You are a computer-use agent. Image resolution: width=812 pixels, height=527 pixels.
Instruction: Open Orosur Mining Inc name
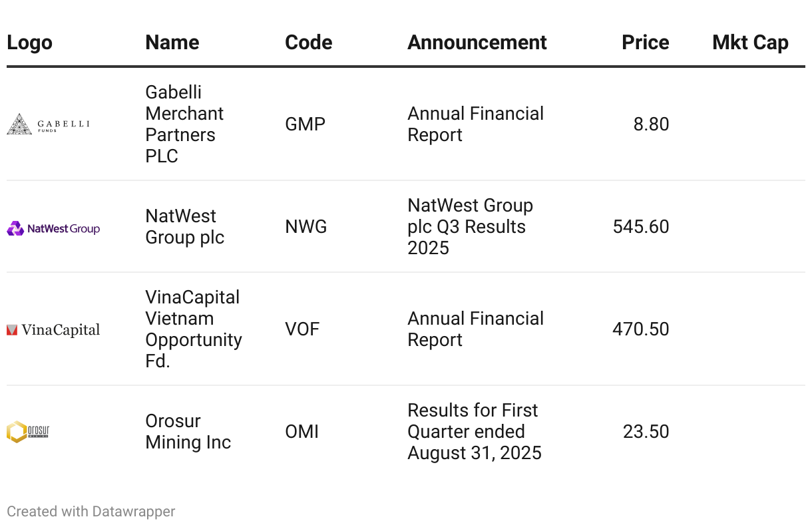188,431
